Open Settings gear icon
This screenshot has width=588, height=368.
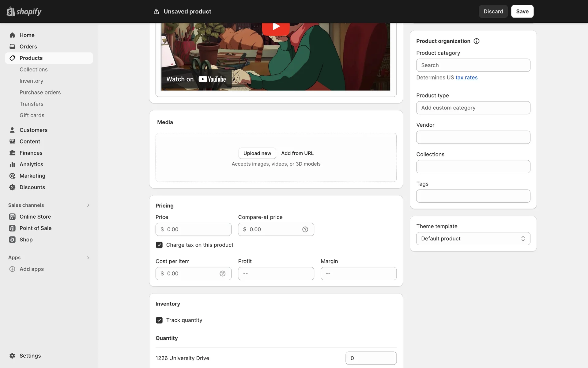(12, 356)
